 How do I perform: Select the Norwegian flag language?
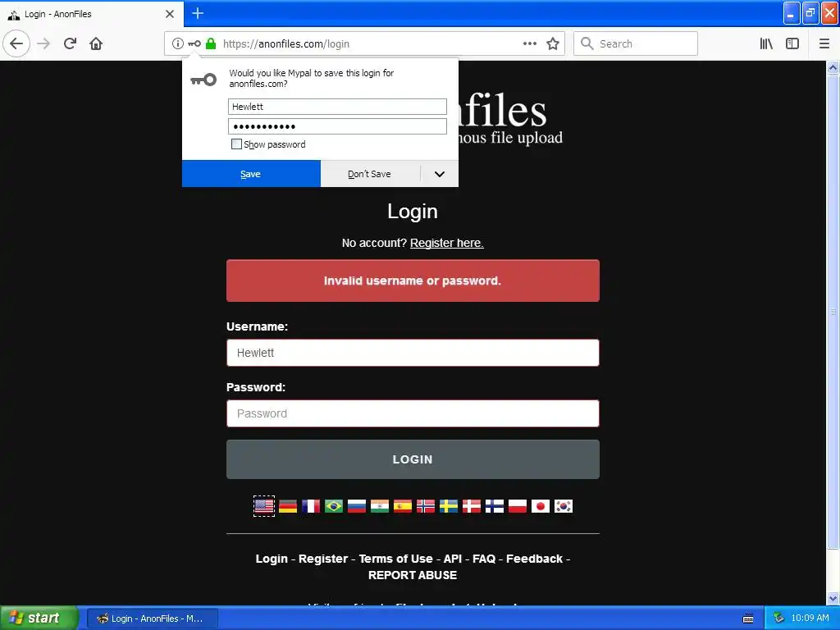426,505
